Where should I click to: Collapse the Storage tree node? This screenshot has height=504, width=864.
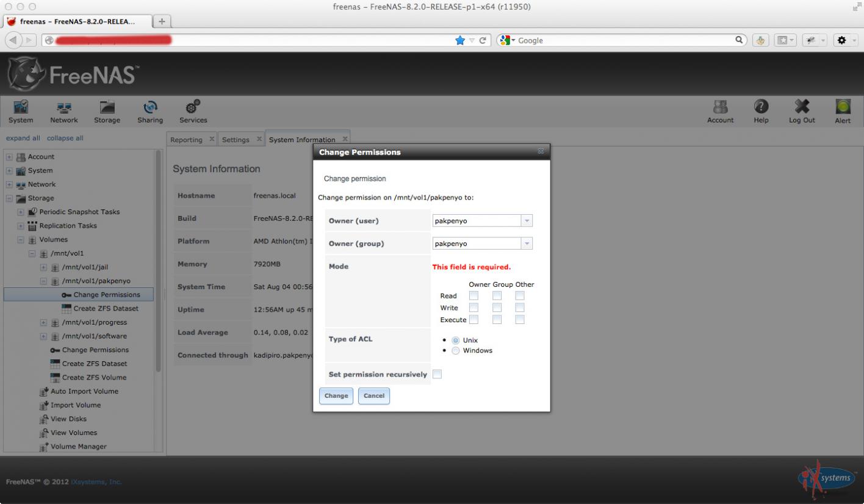[x=9, y=198]
